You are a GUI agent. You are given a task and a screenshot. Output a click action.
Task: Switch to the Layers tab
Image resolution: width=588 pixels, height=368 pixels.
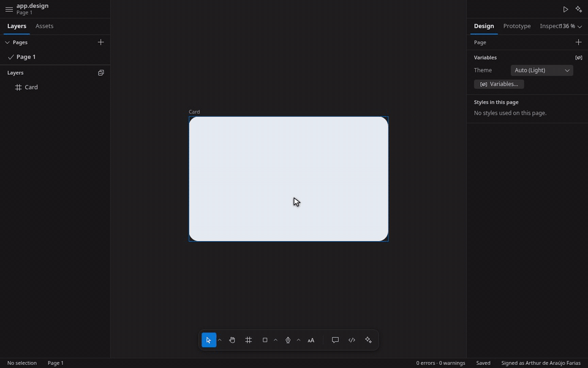coord(17,26)
